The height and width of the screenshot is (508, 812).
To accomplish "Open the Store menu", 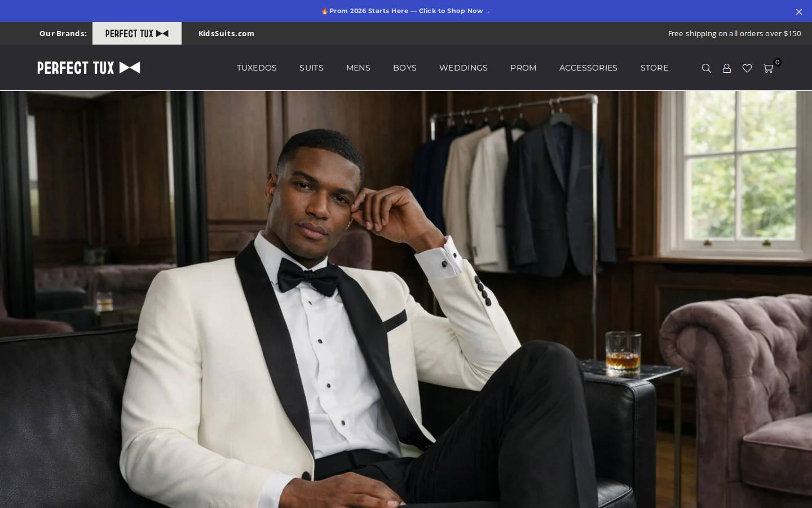I will click(x=654, y=68).
